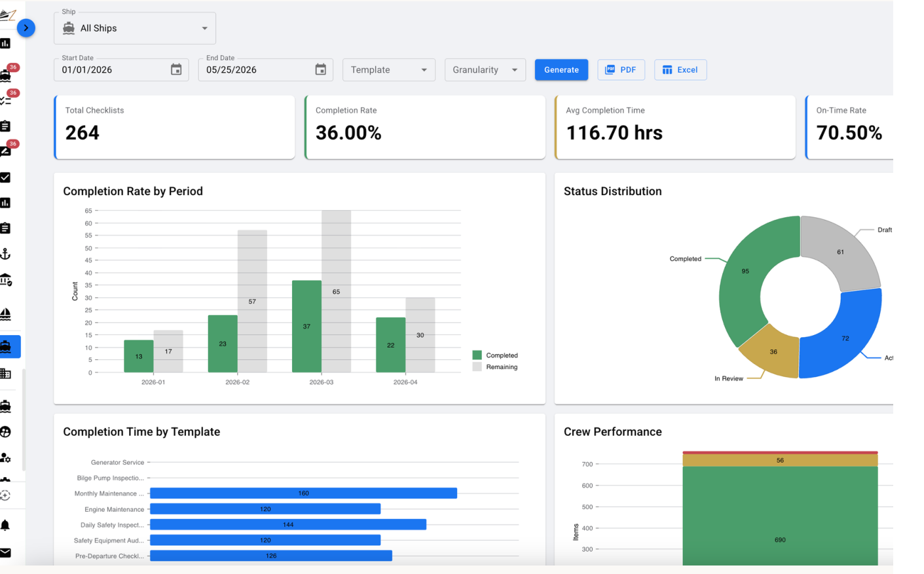Open the checked-box sidebar icon
This screenshot has width=924, height=574.
(5, 177)
